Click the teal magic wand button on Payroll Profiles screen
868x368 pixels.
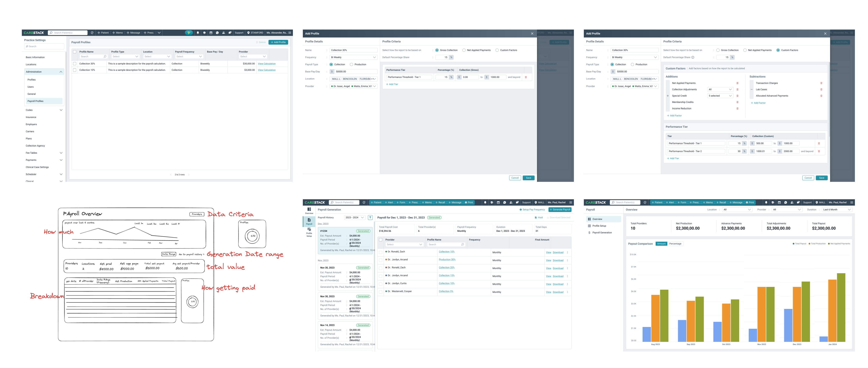pyautogui.click(x=189, y=33)
